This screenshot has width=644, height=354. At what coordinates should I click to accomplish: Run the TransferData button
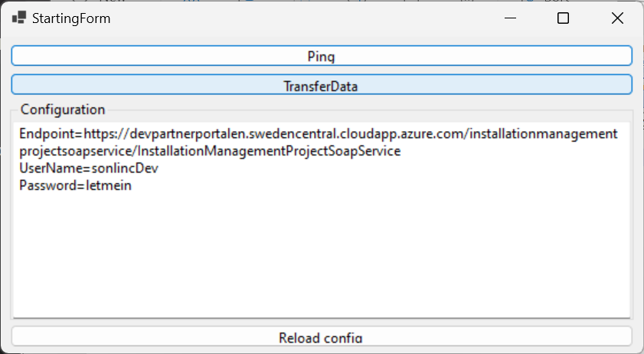322,85
